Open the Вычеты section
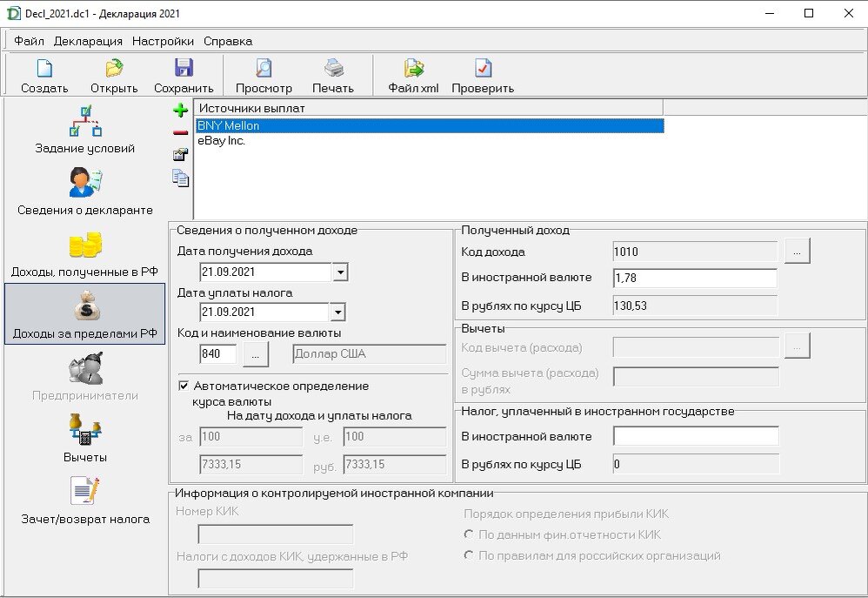Screen dimensions: 868x598 pyautogui.click(x=84, y=438)
